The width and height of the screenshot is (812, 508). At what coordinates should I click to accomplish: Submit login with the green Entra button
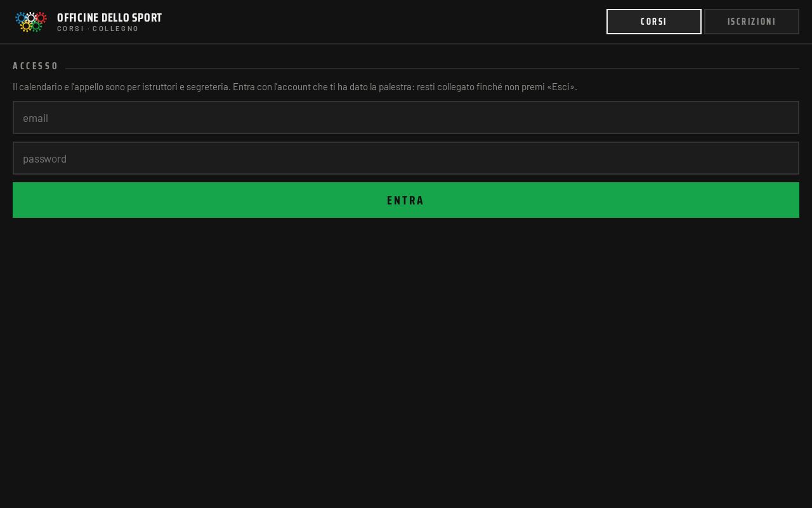click(406, 200)
